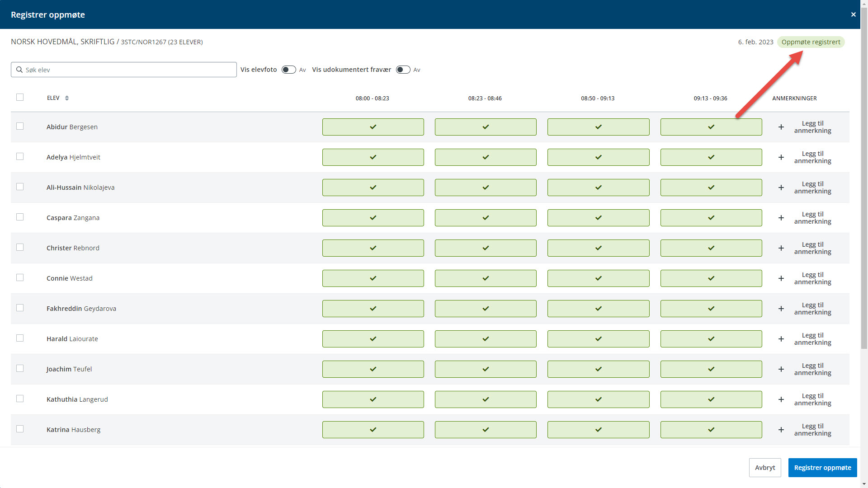Click the 08:00 - 08:23 column header
The width and height of the screenshot is (868, 488).
[x=372, y=98]
